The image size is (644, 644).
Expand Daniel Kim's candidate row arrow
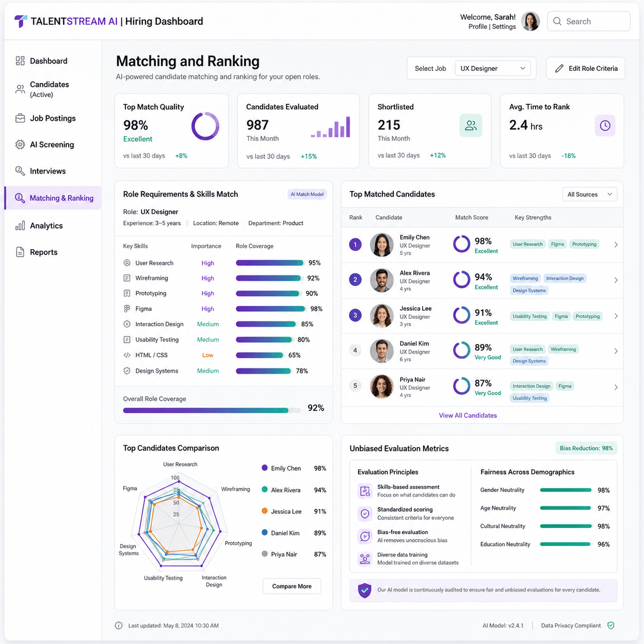pos(616,351)
